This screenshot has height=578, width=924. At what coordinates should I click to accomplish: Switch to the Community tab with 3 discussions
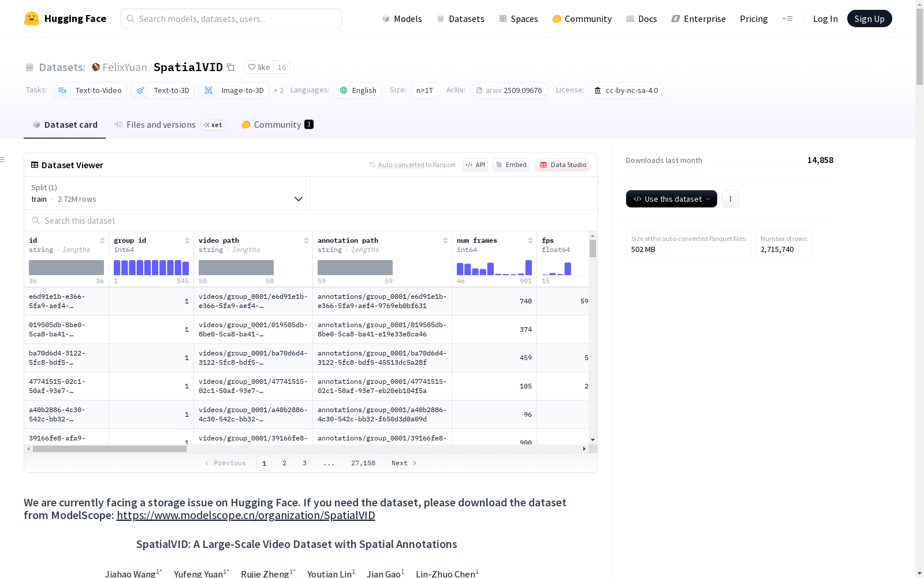(x=277, y=124)
